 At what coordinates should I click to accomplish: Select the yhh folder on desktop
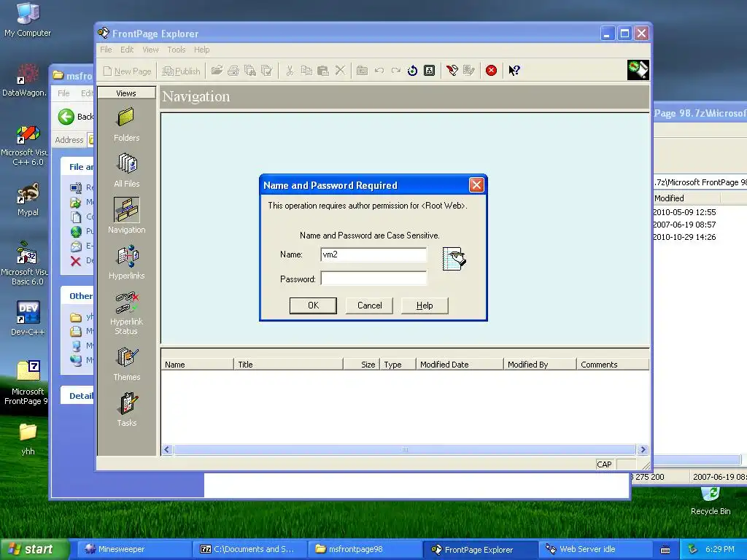(28, 439)
